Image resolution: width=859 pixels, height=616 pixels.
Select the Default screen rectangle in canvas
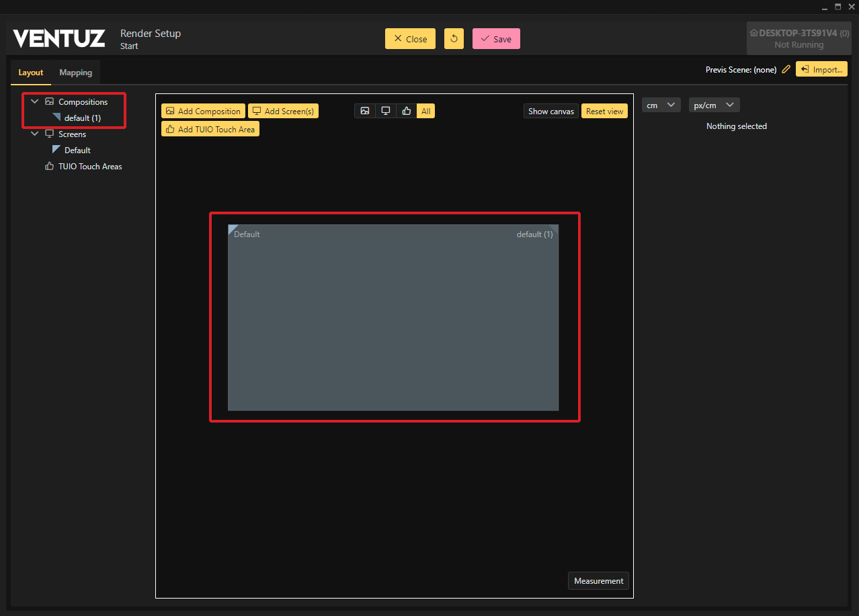tap(393, 317)
